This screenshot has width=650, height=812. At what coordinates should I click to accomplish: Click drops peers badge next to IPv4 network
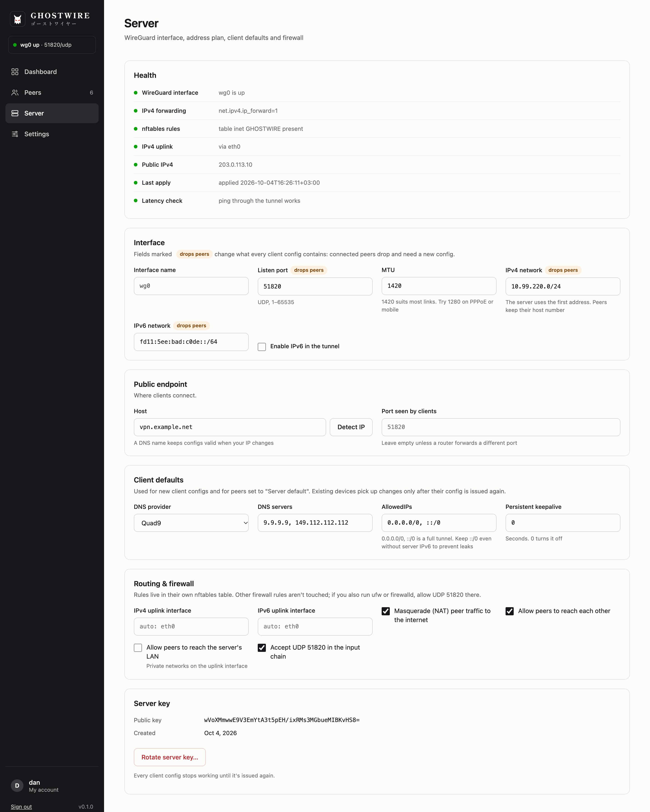(563, 270)
